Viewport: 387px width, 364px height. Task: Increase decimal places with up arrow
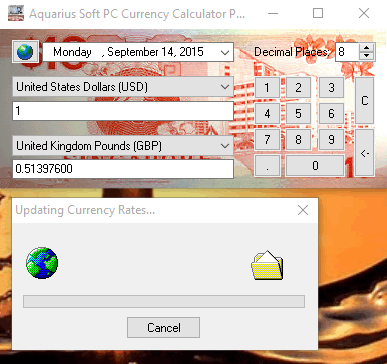point(367,48)
